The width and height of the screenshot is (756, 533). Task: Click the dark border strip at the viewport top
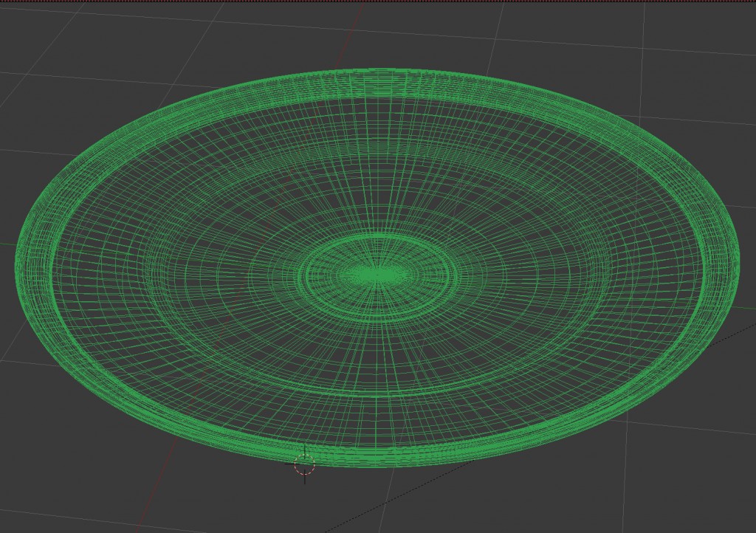click(x=378, y=1)
